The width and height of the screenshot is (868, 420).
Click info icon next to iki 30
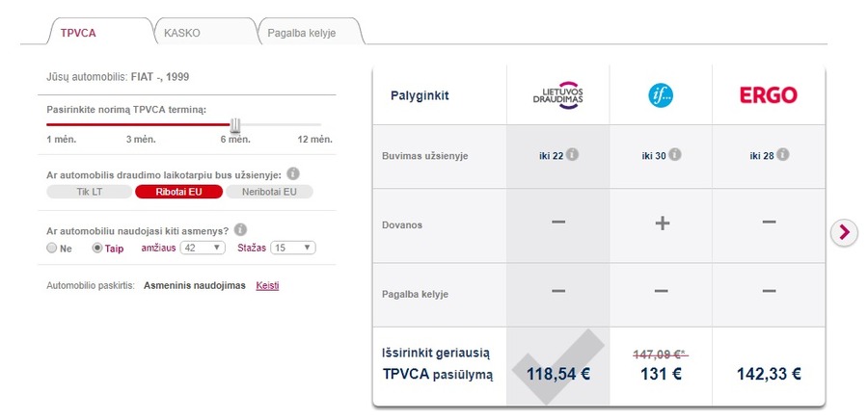(675, 155)
